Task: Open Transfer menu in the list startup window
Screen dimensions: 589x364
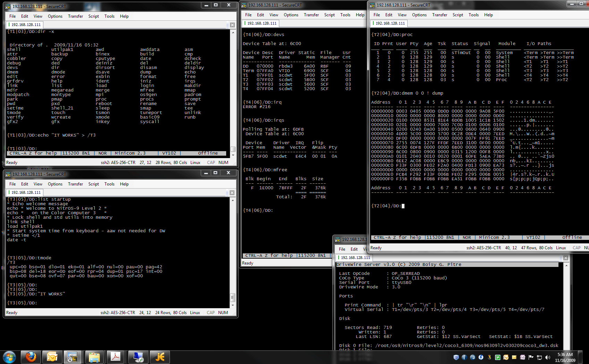Action: [x=76, y=184]
